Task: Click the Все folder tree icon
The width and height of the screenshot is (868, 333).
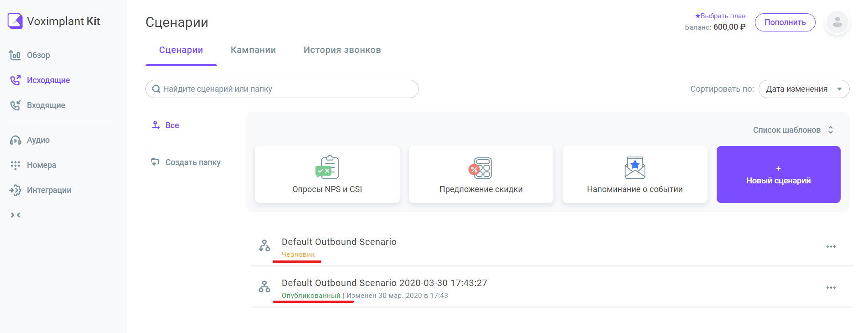Action: coord(155,125)
